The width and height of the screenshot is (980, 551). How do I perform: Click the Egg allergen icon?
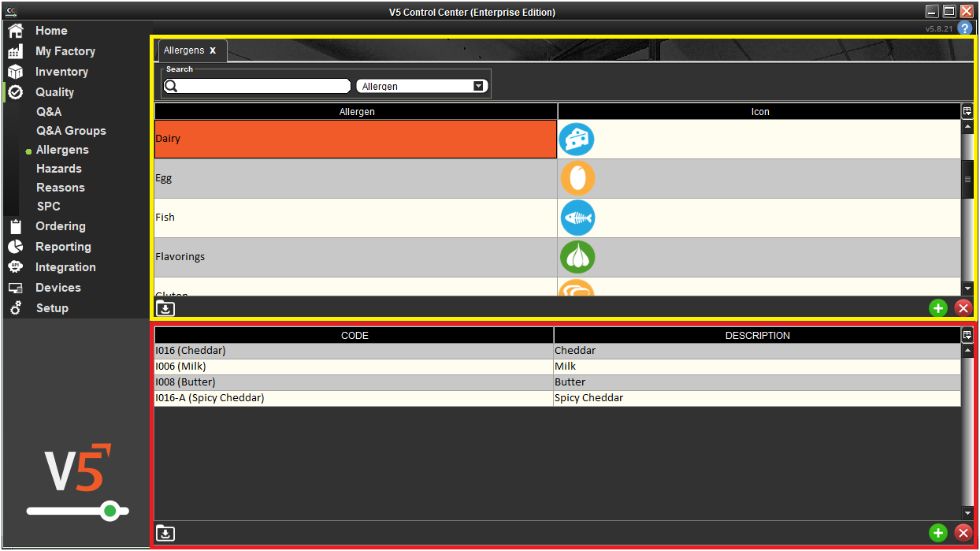(x=577, y=178)
